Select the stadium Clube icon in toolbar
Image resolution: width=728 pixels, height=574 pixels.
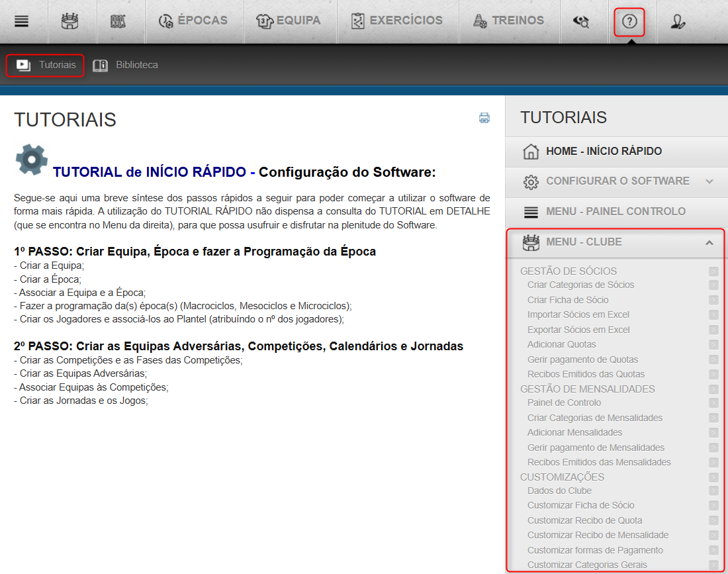tap(72, 21)
